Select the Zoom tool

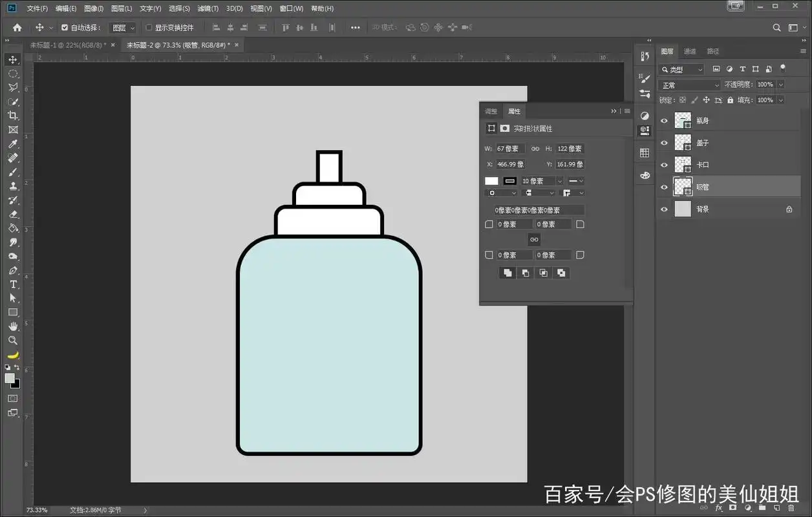pos(13,341)
